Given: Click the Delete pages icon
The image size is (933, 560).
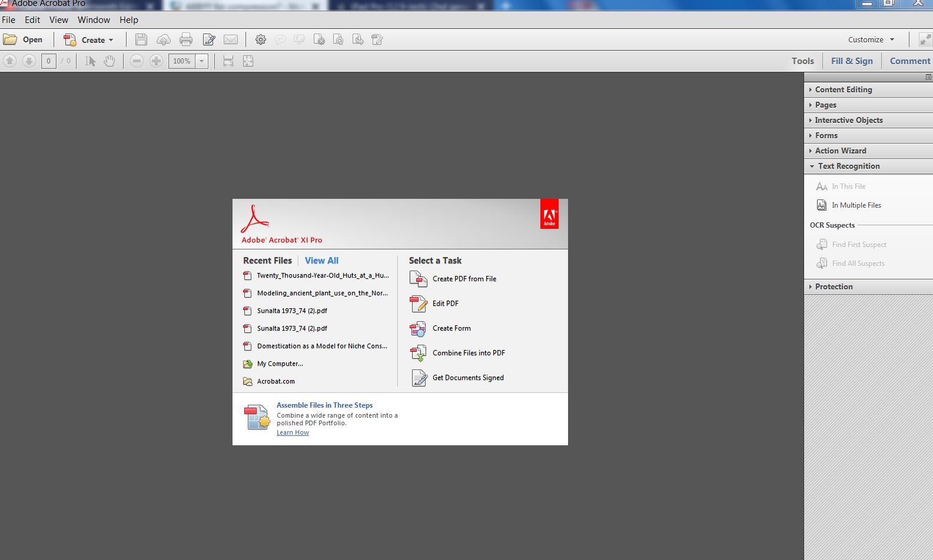Looking at the screenshot, I should pyautogui.click(x=319, y=40).
